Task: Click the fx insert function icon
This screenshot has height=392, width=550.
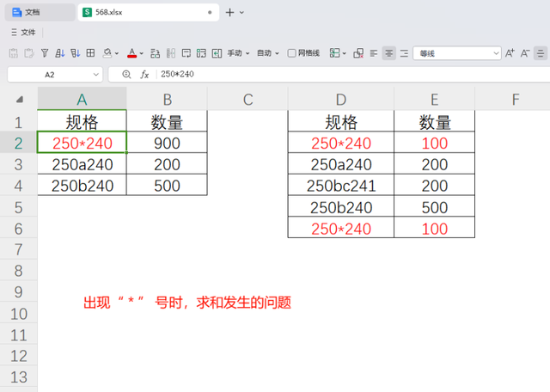Action: tap(144, 75)
